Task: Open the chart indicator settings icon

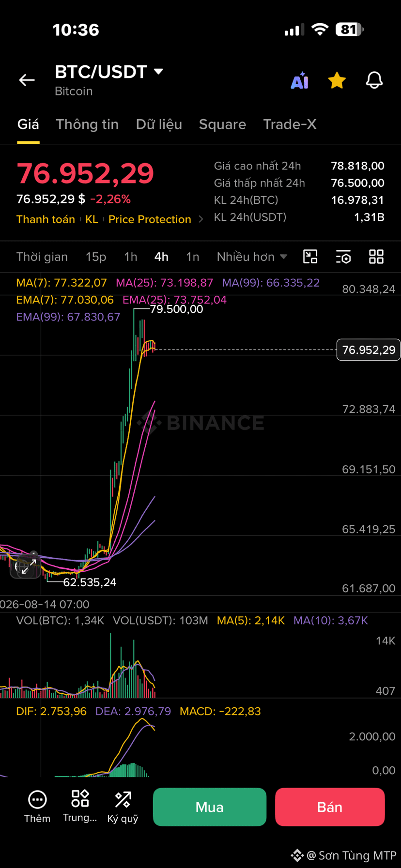Action: pos(343,257)
